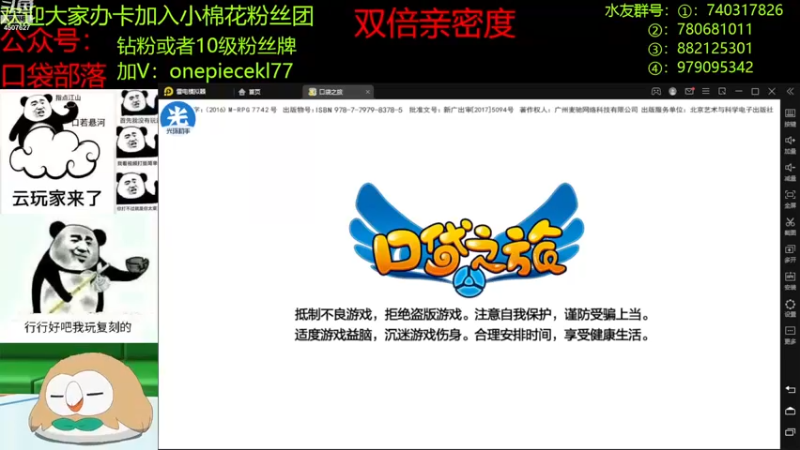Toggle fullscreen (全屏) mode
800x450 pixels.
point(790,198)
